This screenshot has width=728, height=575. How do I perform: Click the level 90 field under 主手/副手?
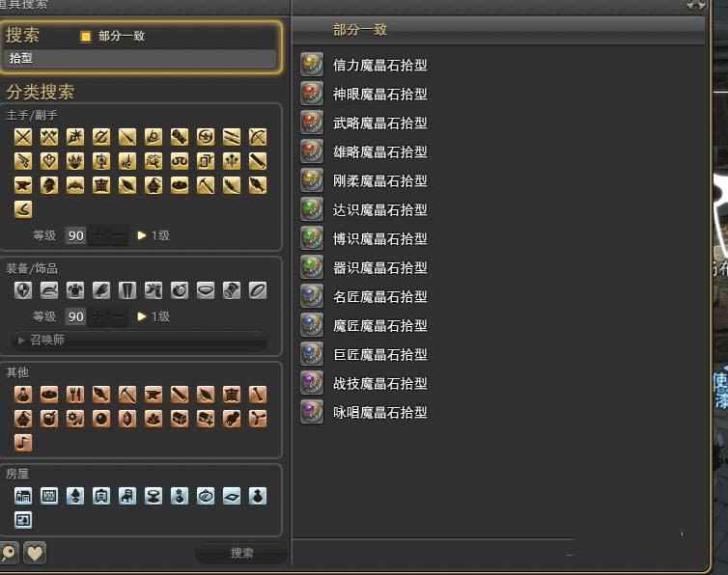[x=75, y=235]
